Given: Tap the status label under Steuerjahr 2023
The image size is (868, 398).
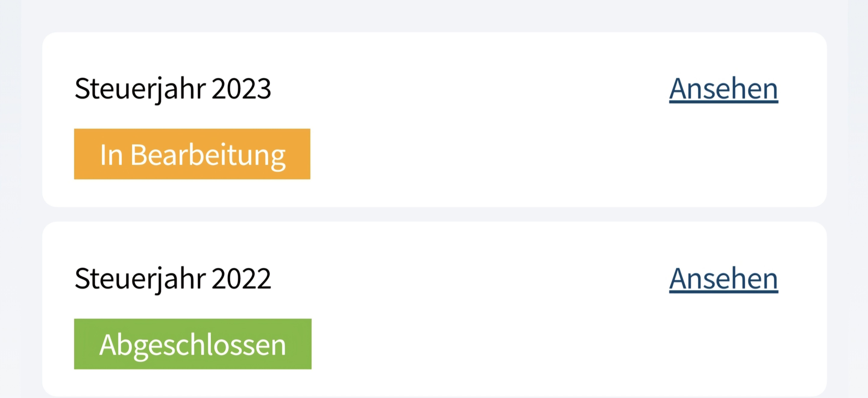Looking at the screenshot, I should (192, 154).
